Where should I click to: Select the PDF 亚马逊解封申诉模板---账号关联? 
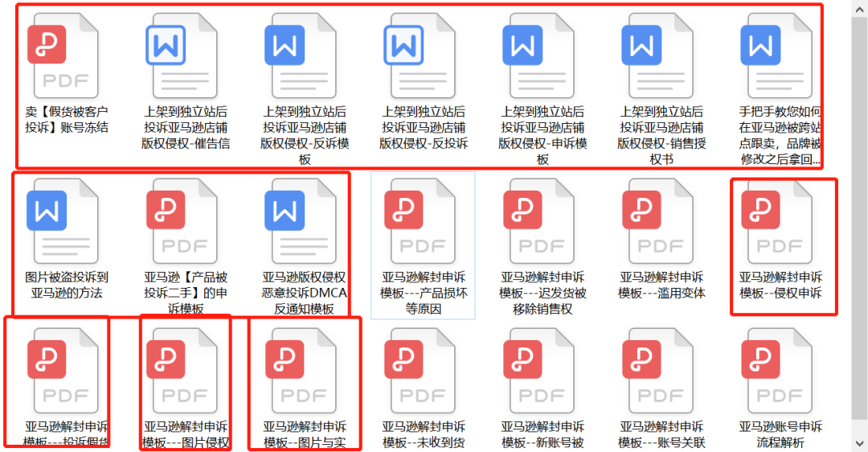(x=661, y=388)
